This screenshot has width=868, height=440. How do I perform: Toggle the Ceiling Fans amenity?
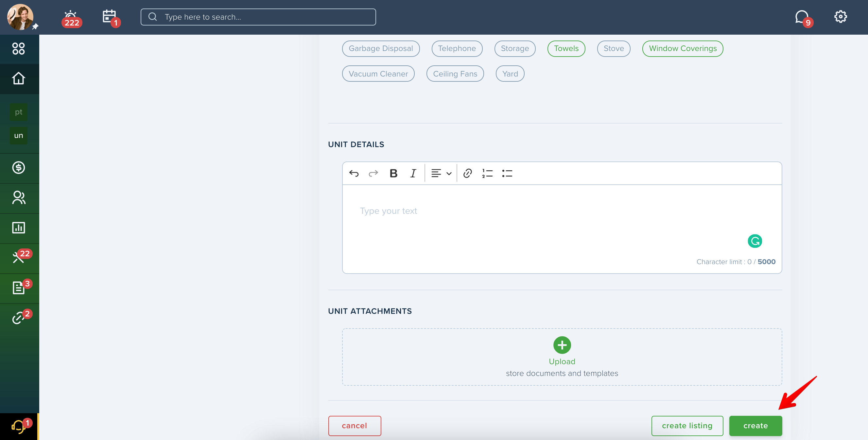click(455, 74)
